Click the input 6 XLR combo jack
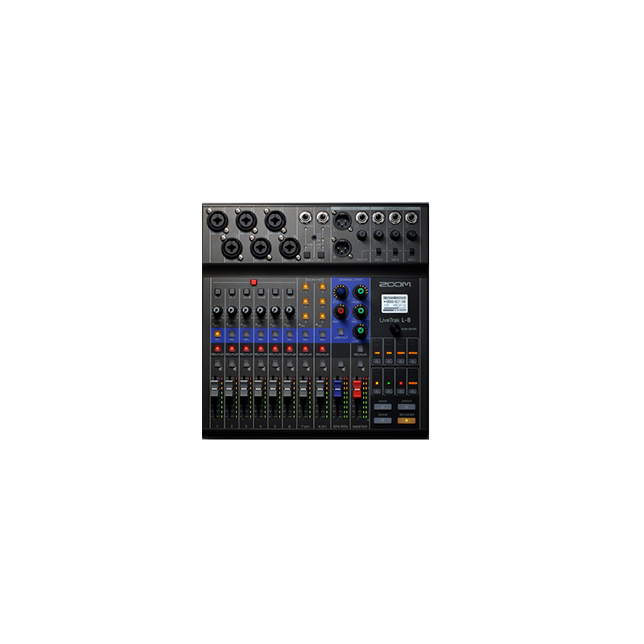 click(290, 248)
